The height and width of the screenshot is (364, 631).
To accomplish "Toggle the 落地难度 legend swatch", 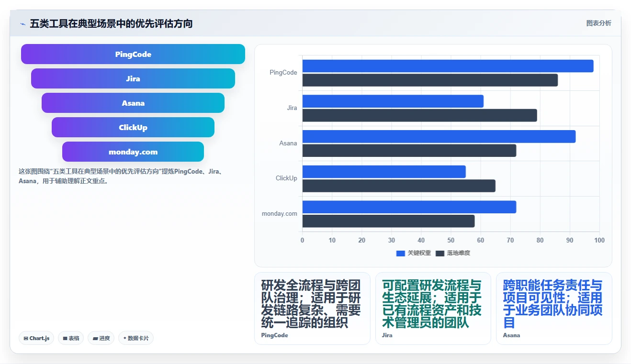I will [x=440, y=253].
